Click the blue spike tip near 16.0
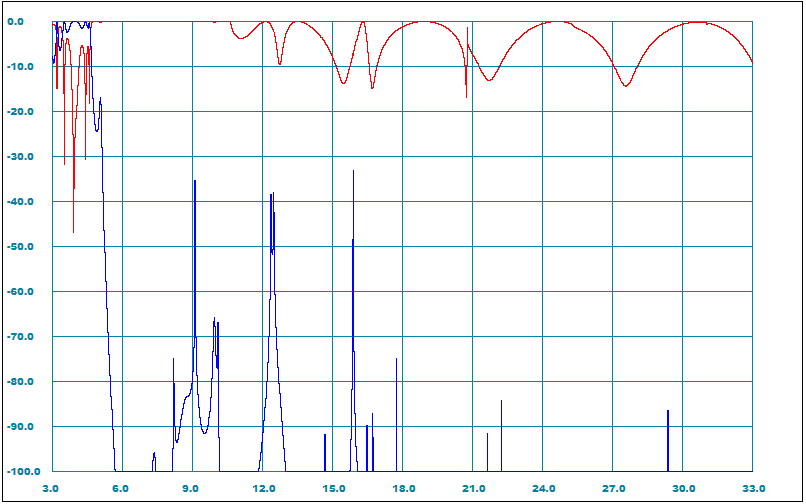The image size is (806, 504). [353, 172]
